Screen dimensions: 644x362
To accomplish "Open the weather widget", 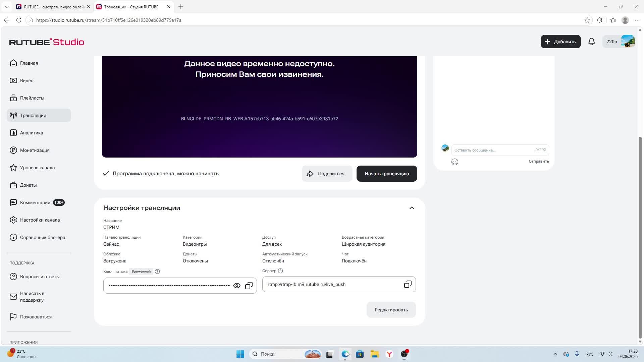I will (x=21, y=354).
